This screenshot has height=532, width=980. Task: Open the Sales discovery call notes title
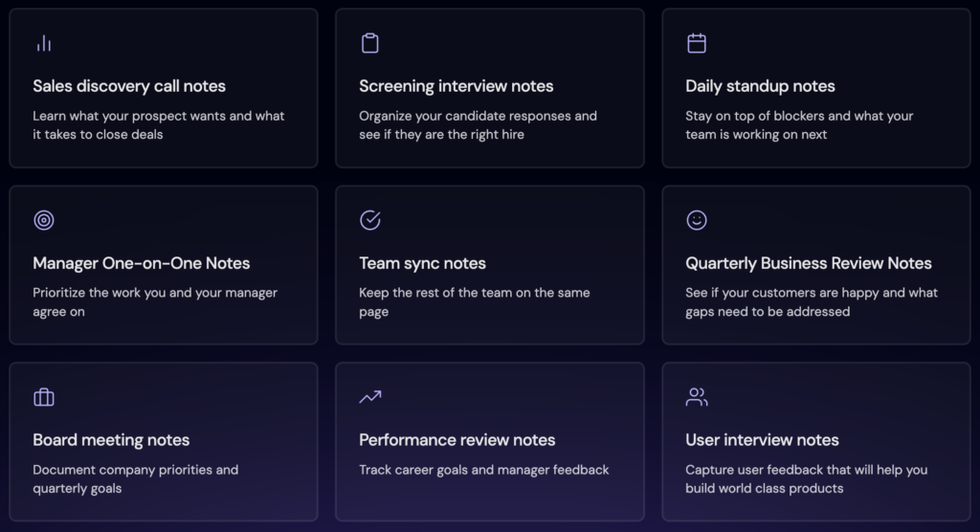[x=129, y=86]
